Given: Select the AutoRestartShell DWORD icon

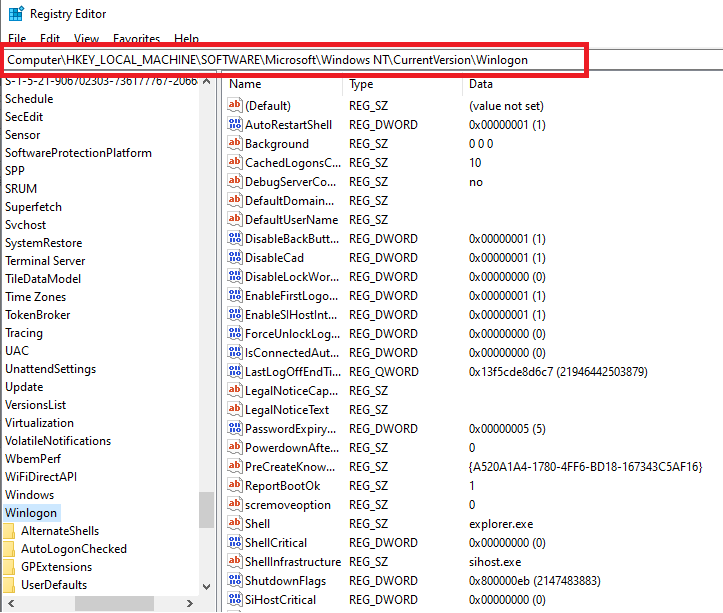Looking at the screenshot, I should [x=235, y=125].
